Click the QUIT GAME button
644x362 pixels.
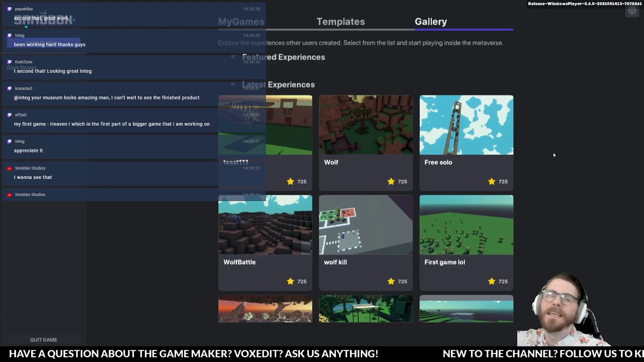(x=43, y=340)
